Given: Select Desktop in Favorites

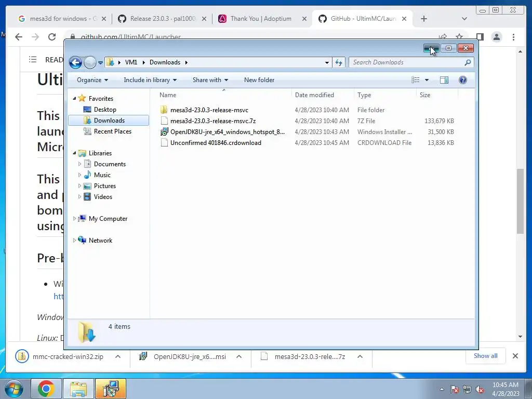Looking at the screenshot, I should pyautogui.click(x=105, y=110).
